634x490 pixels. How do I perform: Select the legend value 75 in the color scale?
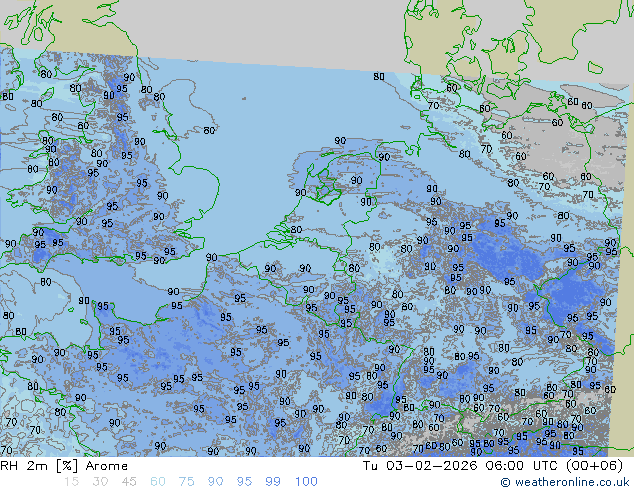(x=186, y=482)
